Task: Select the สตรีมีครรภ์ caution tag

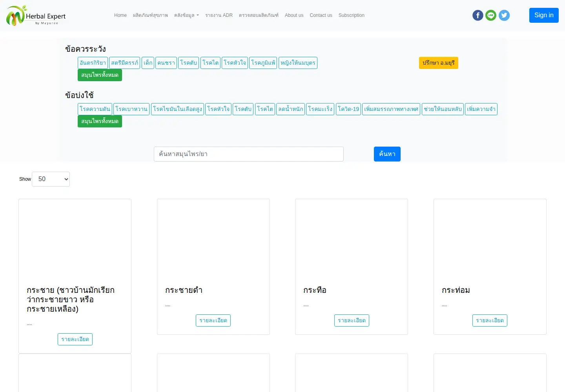Action: (x=124, y=63)
